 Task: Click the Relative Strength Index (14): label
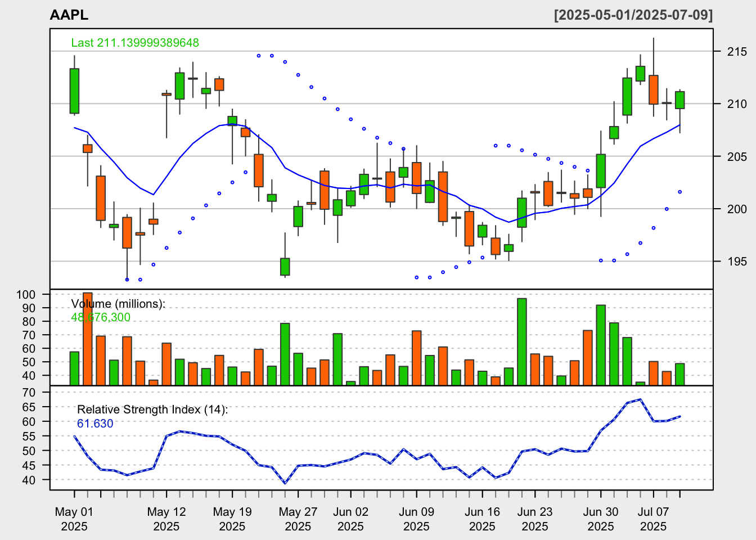[152, 409]
